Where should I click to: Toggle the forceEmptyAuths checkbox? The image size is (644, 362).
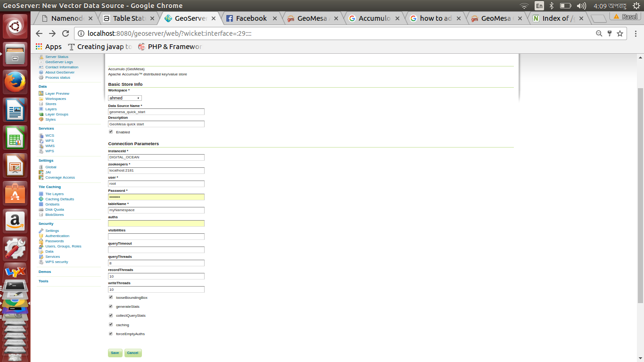(111, 333)
